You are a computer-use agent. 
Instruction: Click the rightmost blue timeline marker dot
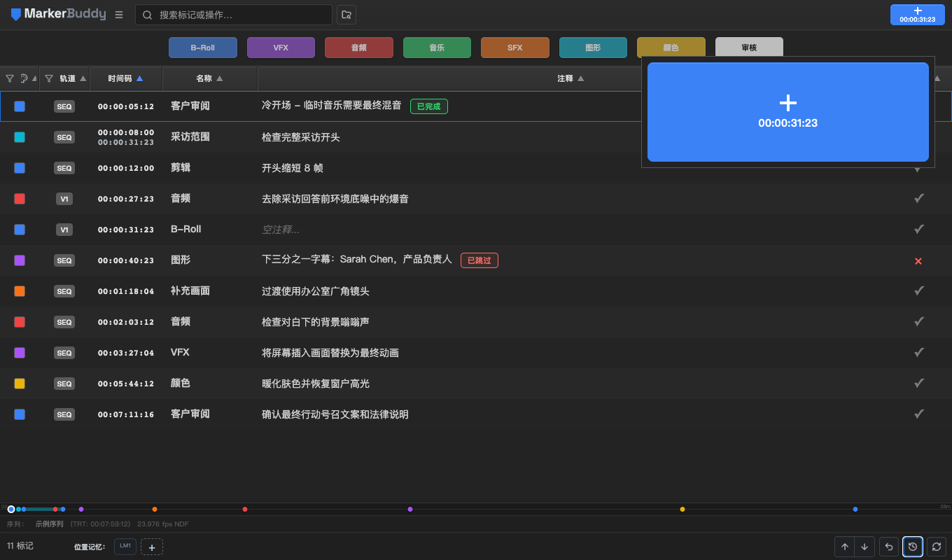(855, 509)
